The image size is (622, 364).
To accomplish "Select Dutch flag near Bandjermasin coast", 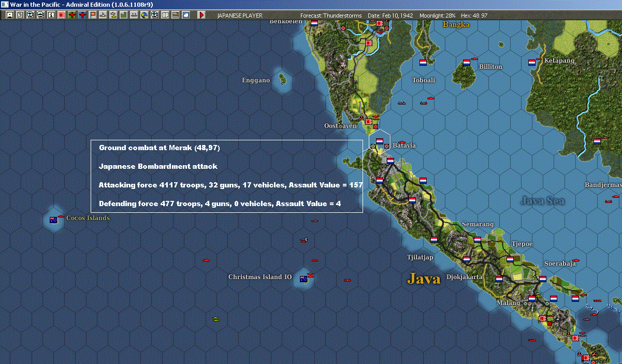I will [x=597, y=141].
